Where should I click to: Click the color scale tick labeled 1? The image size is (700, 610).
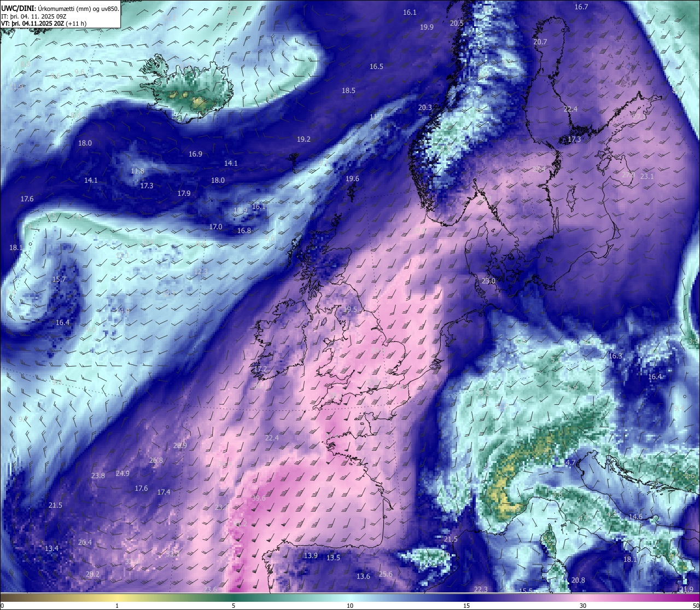(117, 606)
